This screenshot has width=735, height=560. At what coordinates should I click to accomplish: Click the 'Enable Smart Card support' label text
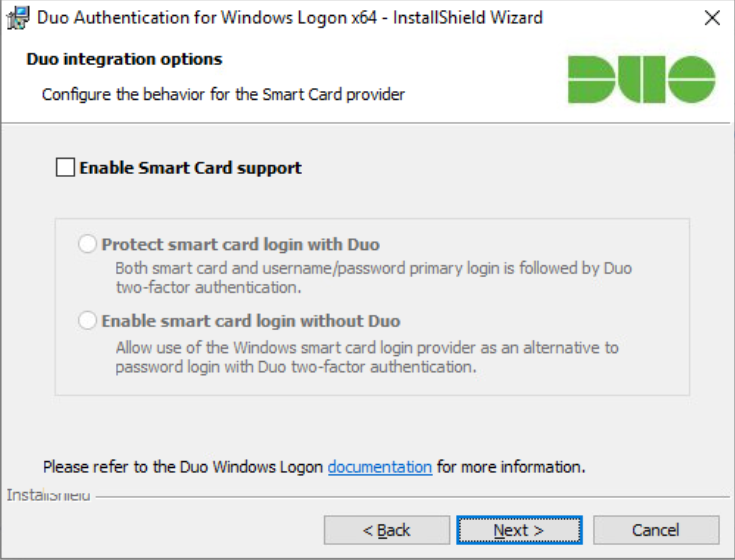[x=190, y=168]
